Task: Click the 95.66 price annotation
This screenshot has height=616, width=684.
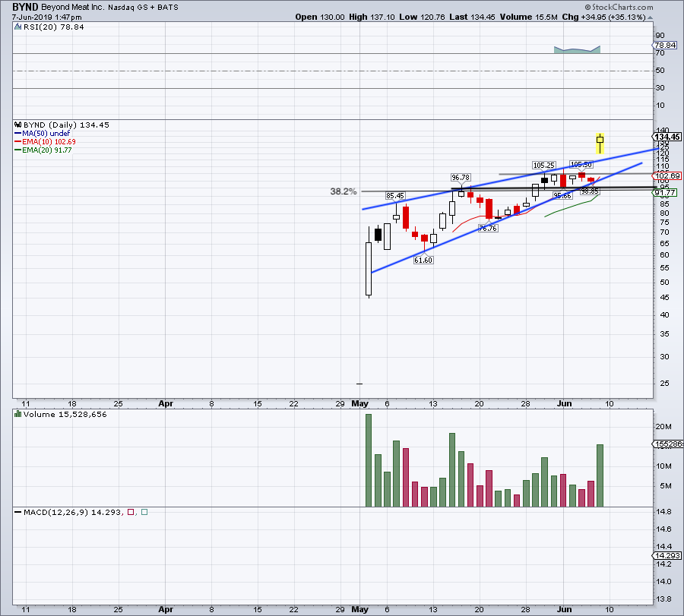Action: point(562,196)
